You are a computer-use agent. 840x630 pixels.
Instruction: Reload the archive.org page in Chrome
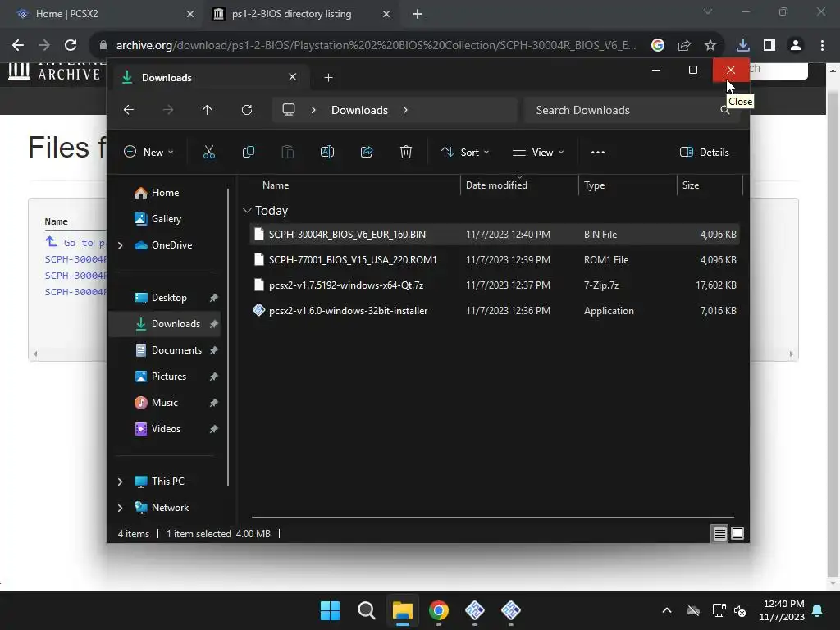pos(71,46)
